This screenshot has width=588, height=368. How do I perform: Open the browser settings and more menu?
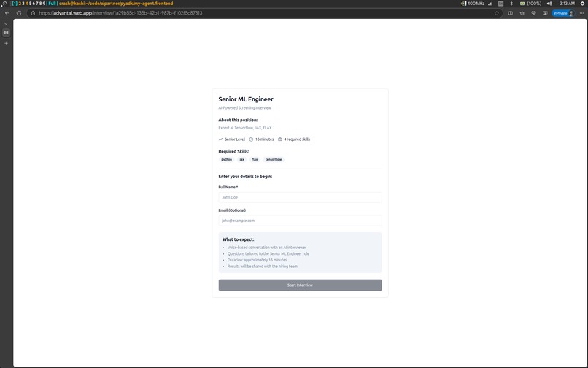[581, 13]
